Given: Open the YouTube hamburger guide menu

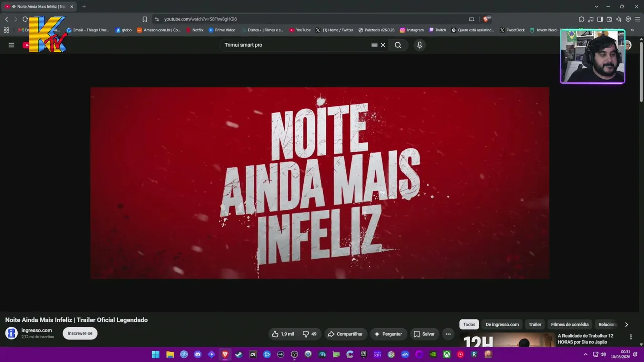Looking at the screenshot, I should click(11, 45).
